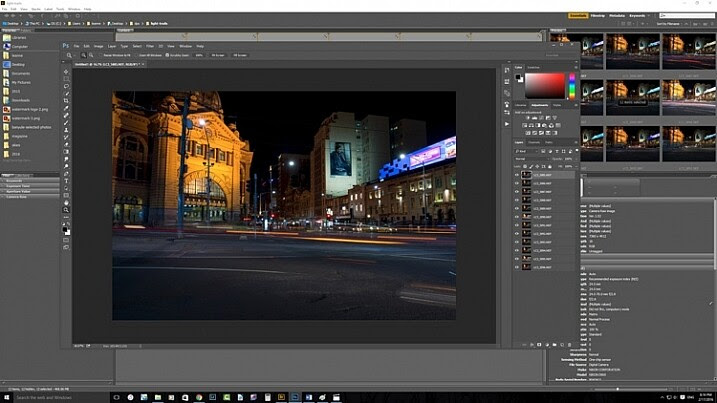
Task: Click the Essentials workspace button in Bridge
Action: 578,16
